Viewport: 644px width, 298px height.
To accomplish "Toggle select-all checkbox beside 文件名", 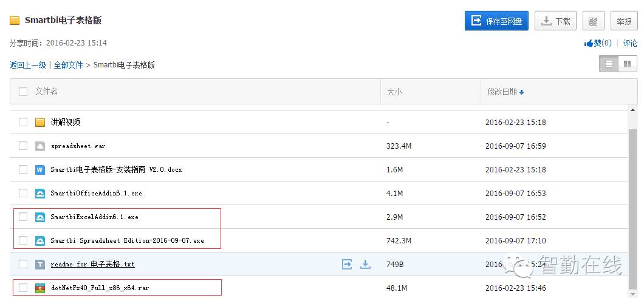I will coord(23,92).
